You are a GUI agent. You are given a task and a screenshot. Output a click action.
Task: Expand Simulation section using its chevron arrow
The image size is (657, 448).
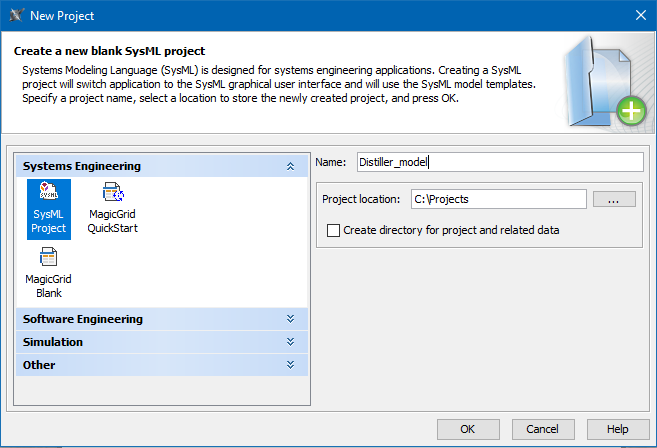[290, 342]
